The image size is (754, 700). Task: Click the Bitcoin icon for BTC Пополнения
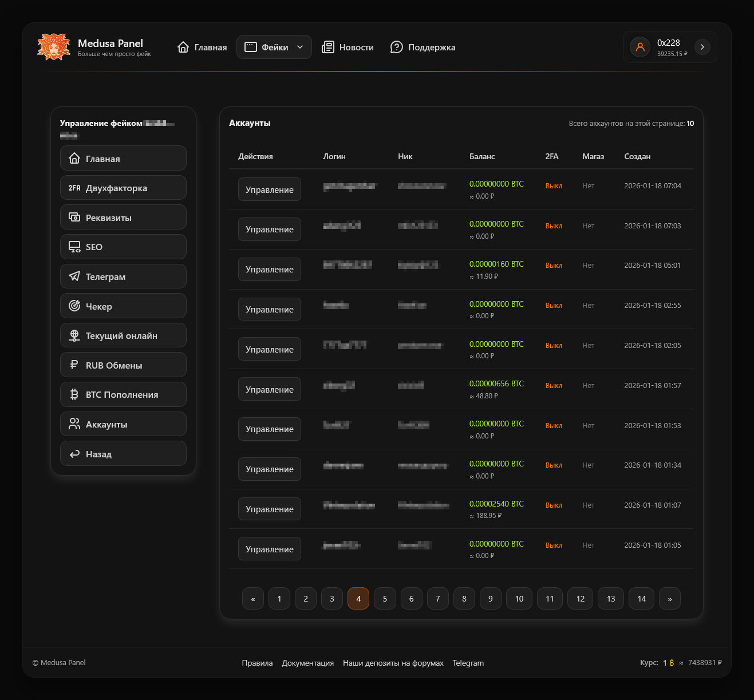click(74, 395)
